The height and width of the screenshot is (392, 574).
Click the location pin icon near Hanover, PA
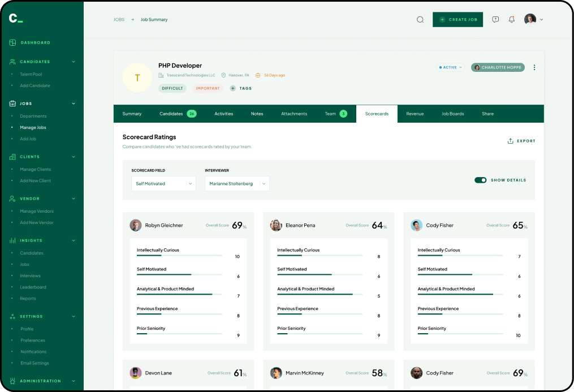pyautogui.click(x=223, y=75)
